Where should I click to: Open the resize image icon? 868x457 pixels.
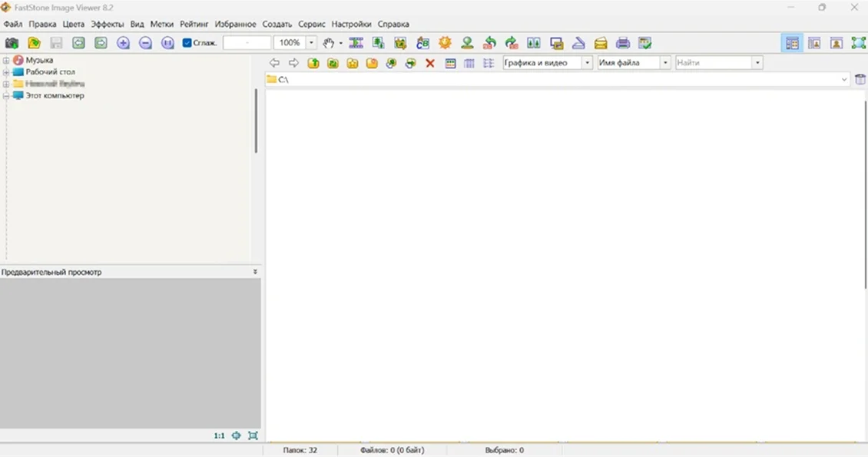coord(378,42)
